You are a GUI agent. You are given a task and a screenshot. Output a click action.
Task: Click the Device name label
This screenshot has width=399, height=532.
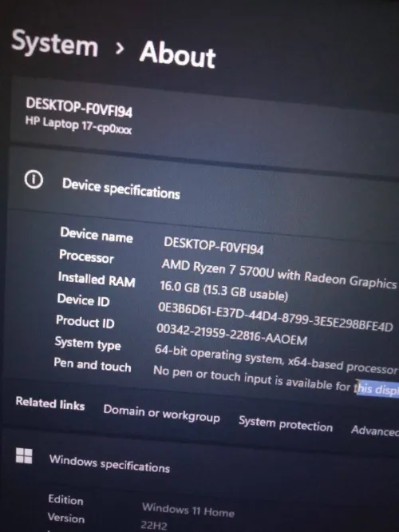click(97, 235)
